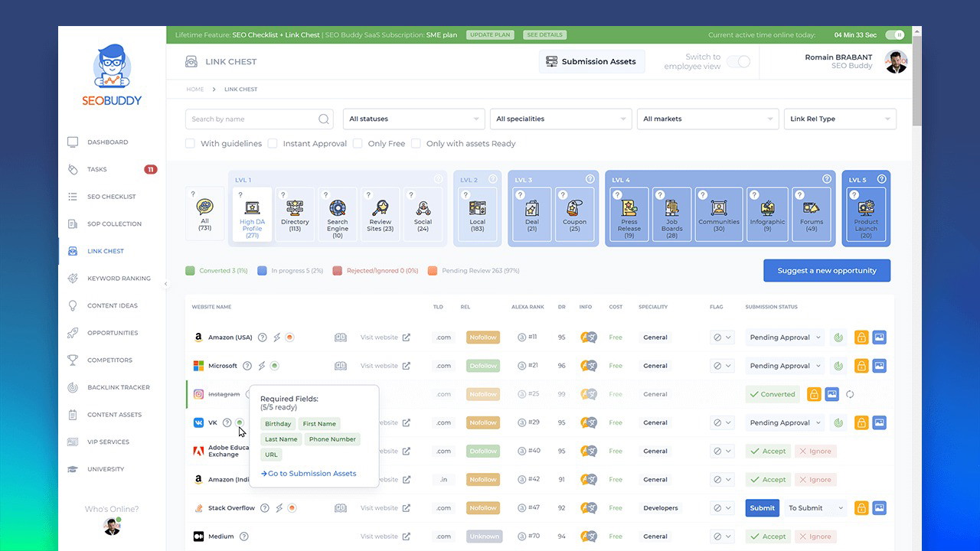The height and width of the screenshot is (551, 980).
Task: Click the orange lock icon in Amazon (USA) row
Action: click(x=861, y=337)
